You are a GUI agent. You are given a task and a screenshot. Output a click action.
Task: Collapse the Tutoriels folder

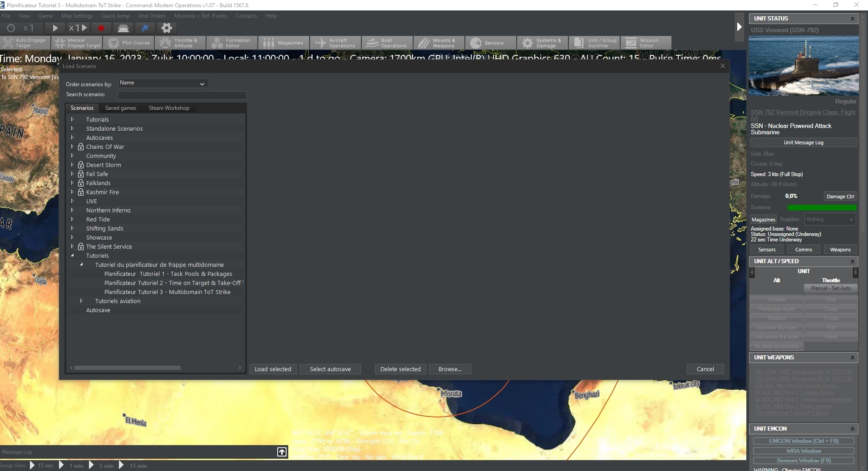point(72,255)
